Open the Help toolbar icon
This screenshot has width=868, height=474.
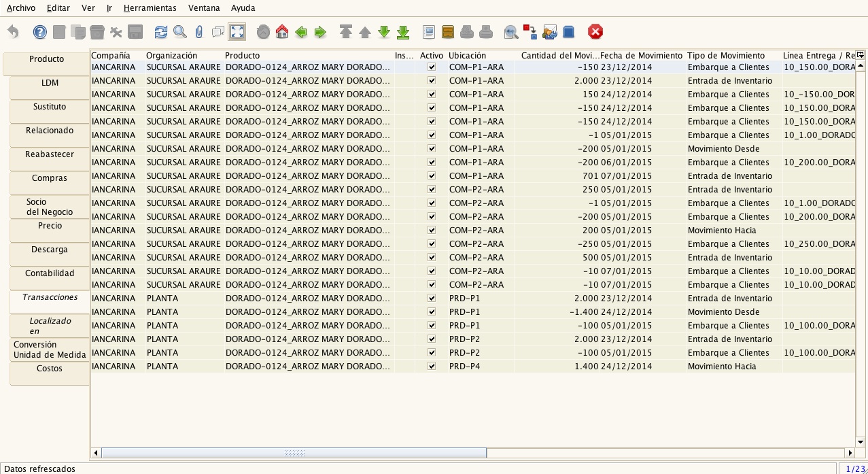pyautogui.click(x=40, y=32)
